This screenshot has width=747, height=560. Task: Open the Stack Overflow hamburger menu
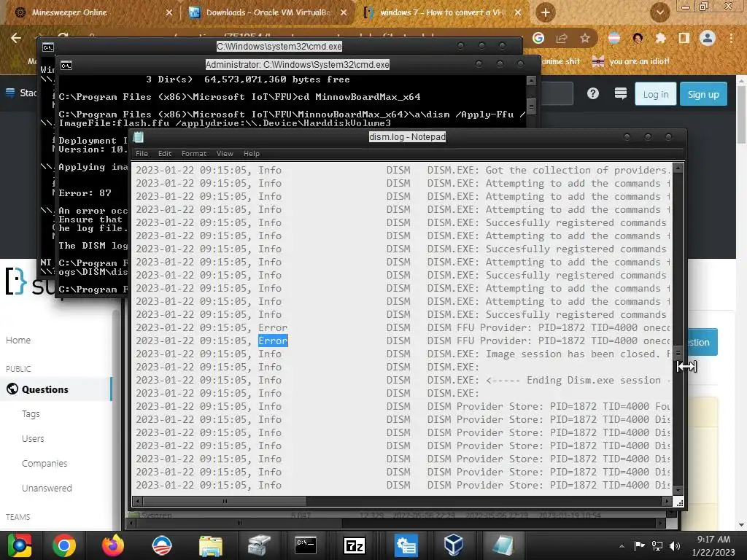10,93
